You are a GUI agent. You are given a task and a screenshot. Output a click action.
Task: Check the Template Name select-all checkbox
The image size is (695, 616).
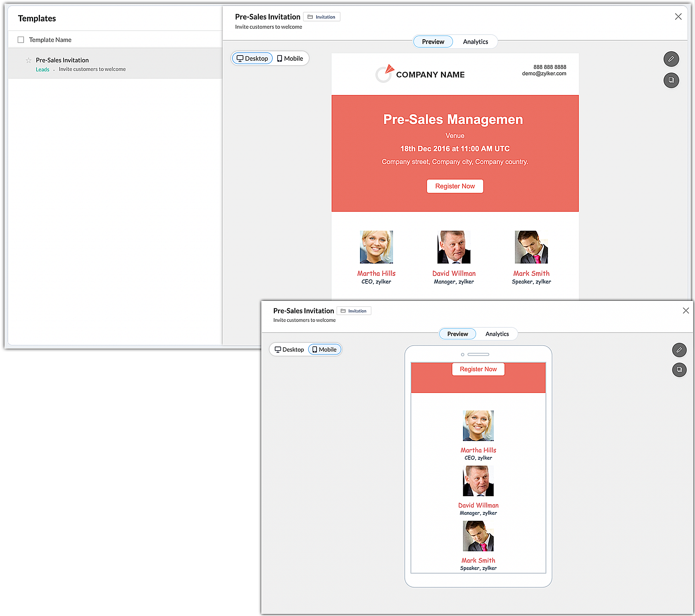(21, 40)
